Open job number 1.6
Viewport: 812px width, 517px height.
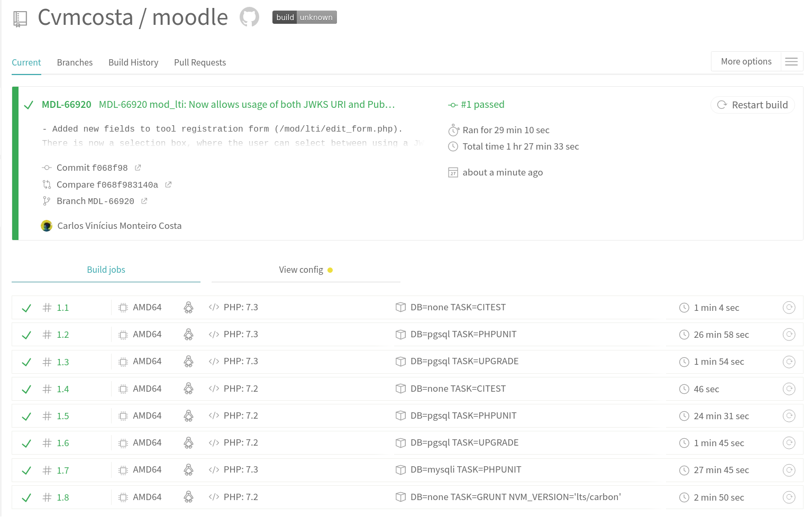(x=63, y=443)
